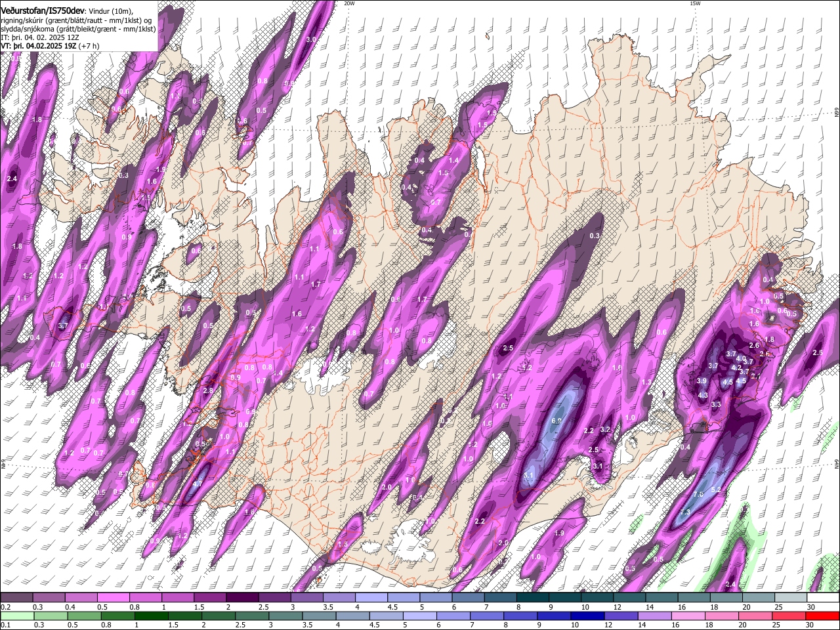Pick the crimson 25 swatch in lower legend
The image size is (840, 630).
coord(789,616)
